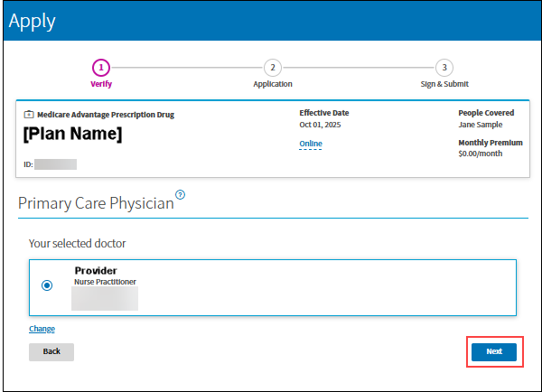Click the Next button
This screenshot has height=392, width=542.
[x=494, y=352]
